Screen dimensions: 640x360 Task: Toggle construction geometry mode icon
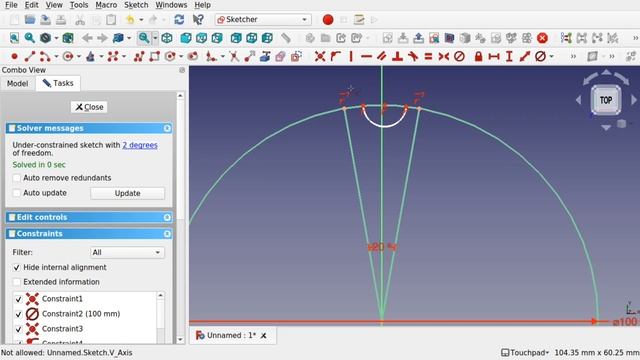click(296, 56)
